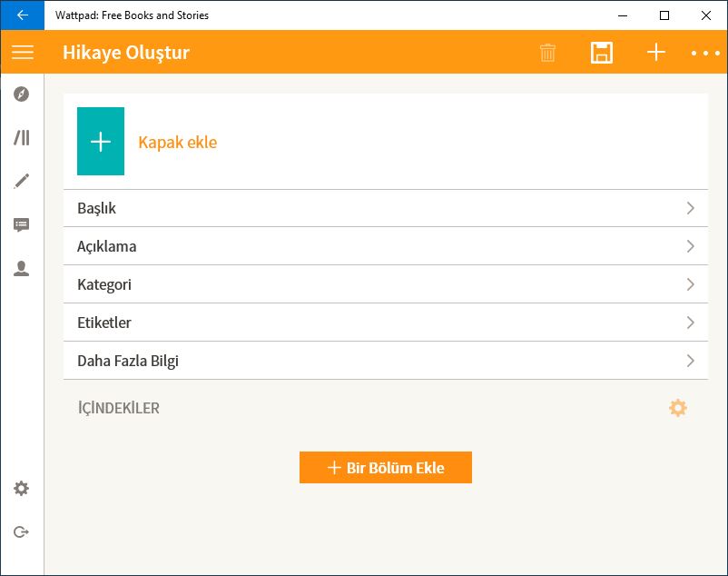Expand the Etiketler chevron arrow
Image resolution: width=728 pixels, height=576 pixels.
click(691, 323)
